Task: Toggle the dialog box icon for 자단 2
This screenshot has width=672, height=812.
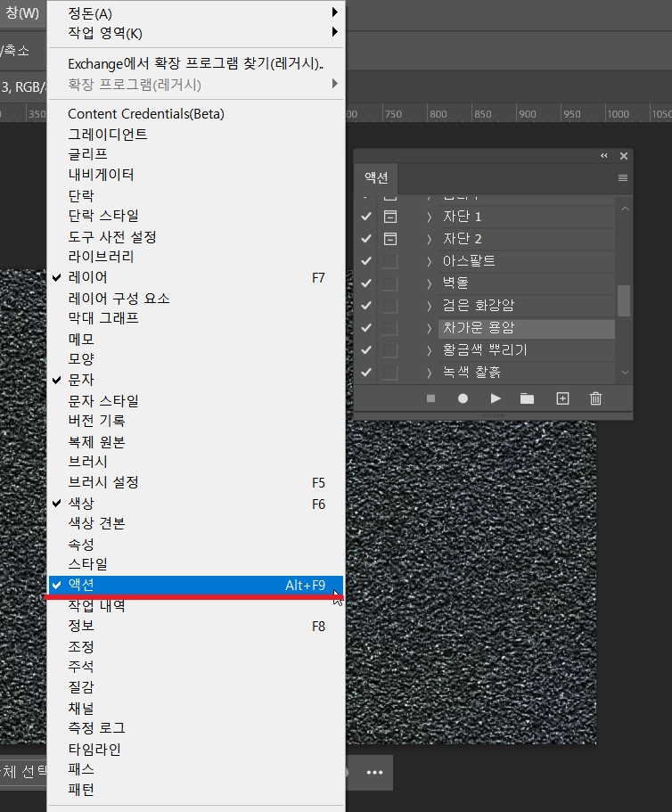Action: (x=390, y=239)
